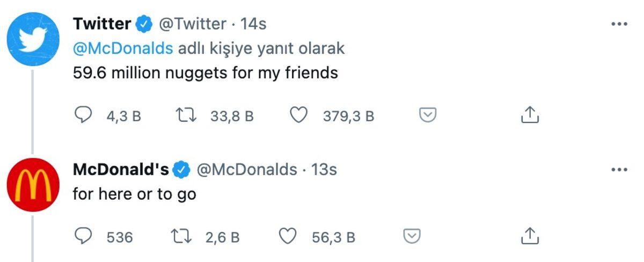
Task: Click the 14s timestamp on Twitter's tweet
Action: pos(253,24)
